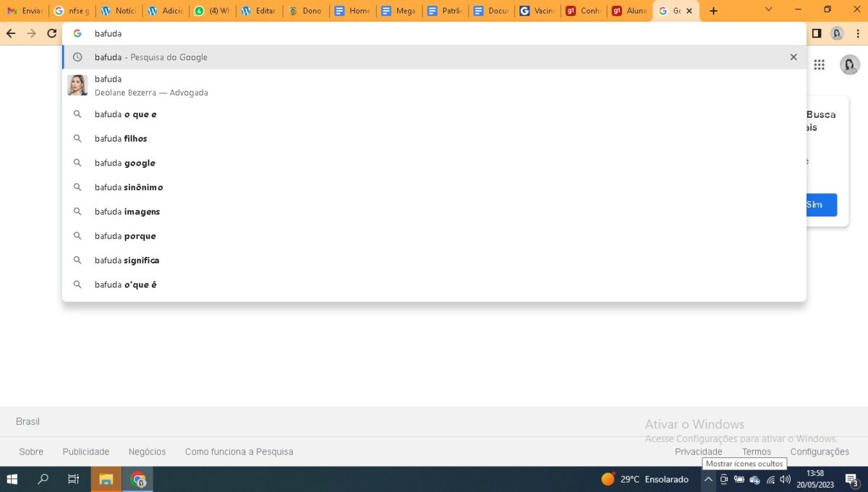Switch to the g1 'Conhe' tab

tap(584, 11)
